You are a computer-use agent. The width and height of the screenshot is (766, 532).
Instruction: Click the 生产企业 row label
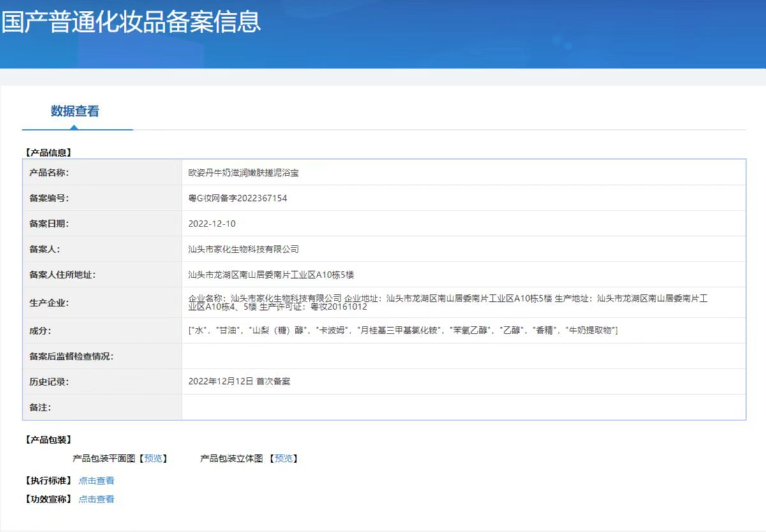pos(49,302)
